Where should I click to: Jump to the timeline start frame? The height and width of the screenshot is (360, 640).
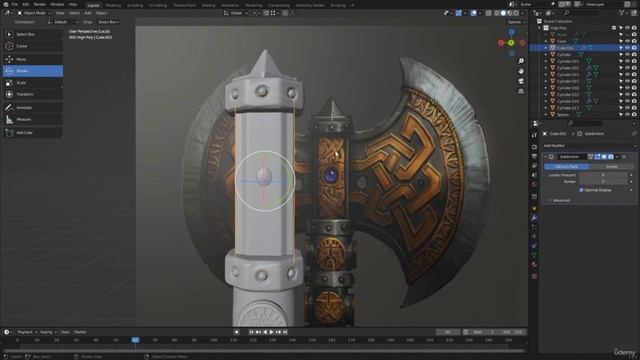coord(251,332)
